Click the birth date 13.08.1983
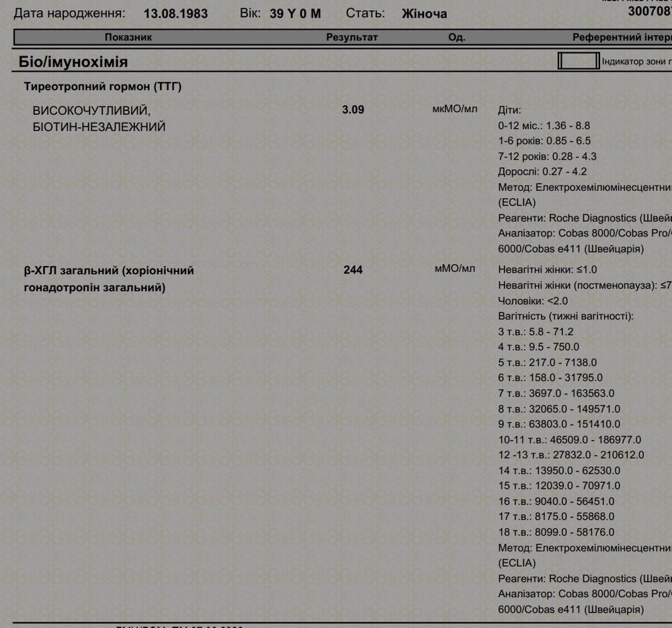This screenshot has height=628, width=672. click(175, 13)
